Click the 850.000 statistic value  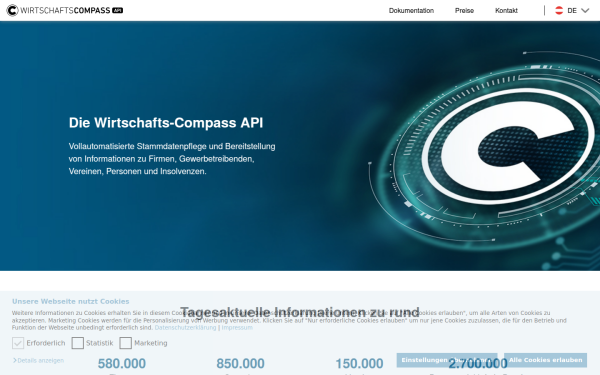(x=240, y=364)
